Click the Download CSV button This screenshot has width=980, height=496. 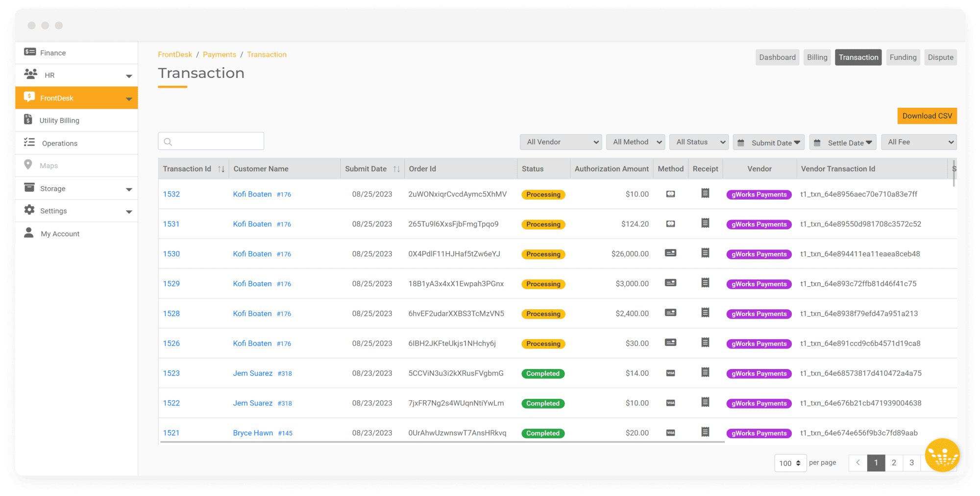[x=927, y=116]
